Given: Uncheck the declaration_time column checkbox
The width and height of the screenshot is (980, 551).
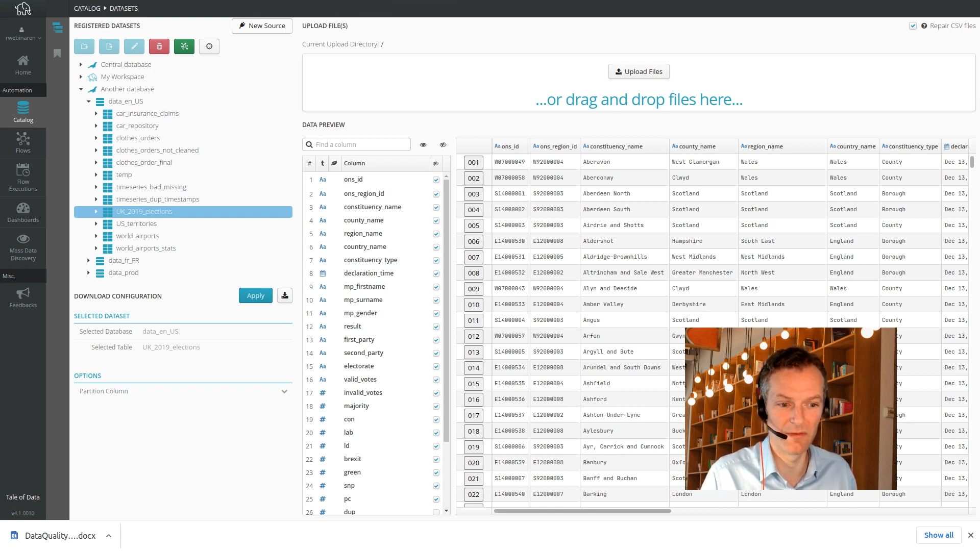Looking at the screenshot, I should coord(436,274).
